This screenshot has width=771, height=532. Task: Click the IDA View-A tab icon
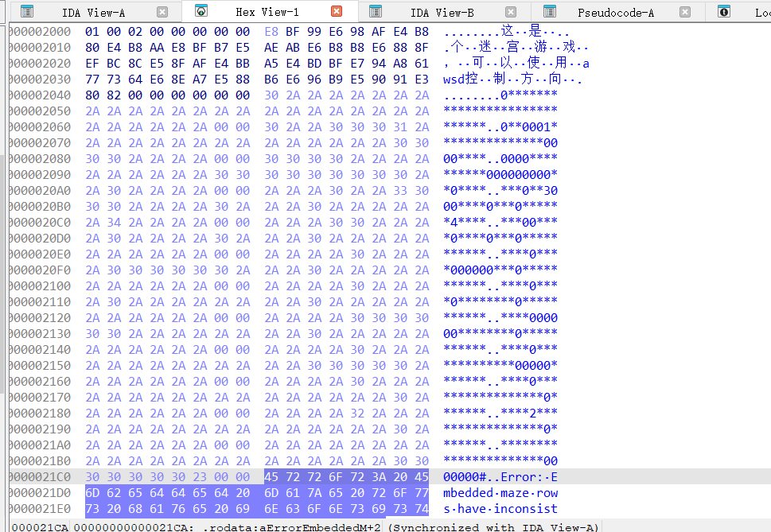(x=27, y=12)
